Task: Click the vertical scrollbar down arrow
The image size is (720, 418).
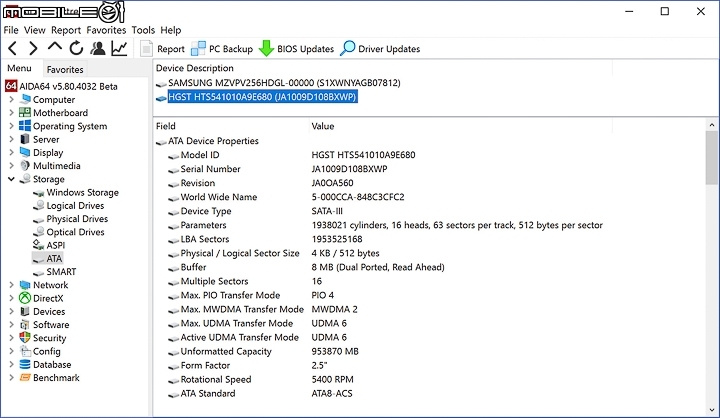Action: [712, 410]
